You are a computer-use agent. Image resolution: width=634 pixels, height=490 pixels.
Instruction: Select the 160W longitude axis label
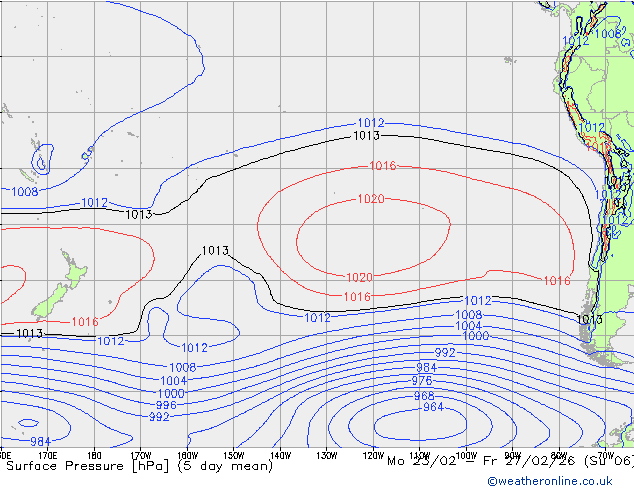pyautogui.click(x=187, y=456)
